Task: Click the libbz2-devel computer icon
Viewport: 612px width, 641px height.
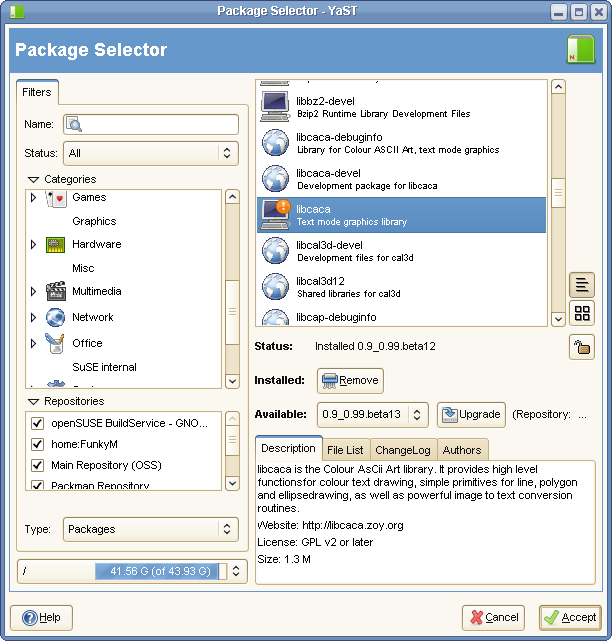Action: click(275, 107)
